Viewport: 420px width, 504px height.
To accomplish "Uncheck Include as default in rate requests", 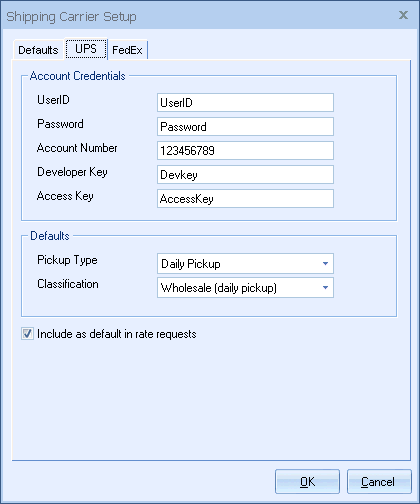I will click(27, 334).
